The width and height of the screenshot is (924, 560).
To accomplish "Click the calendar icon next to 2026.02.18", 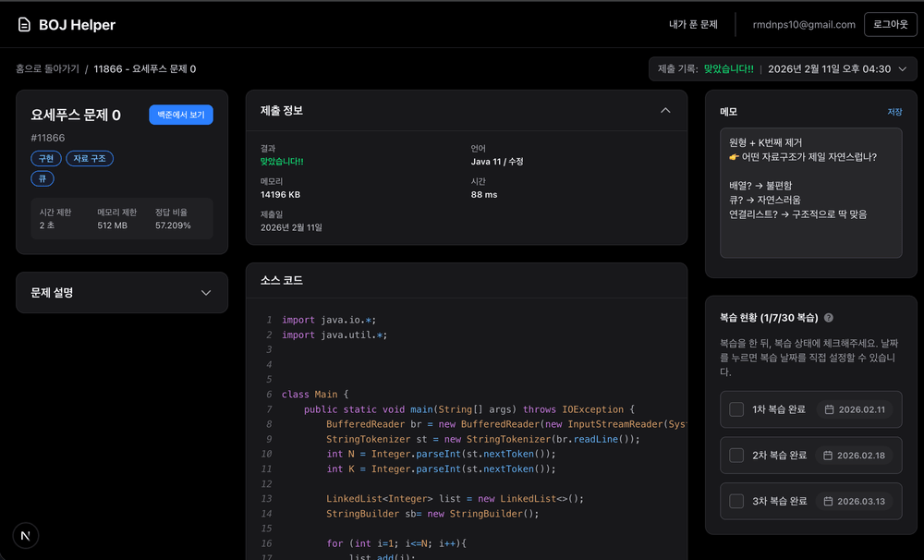I will click(x=828, y=456).
